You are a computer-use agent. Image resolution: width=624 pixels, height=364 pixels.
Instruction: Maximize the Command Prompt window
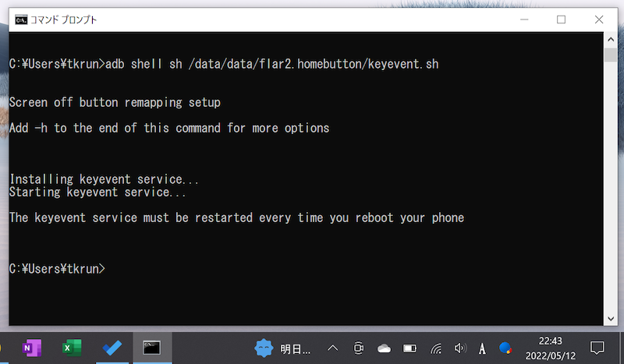[561, 19]
